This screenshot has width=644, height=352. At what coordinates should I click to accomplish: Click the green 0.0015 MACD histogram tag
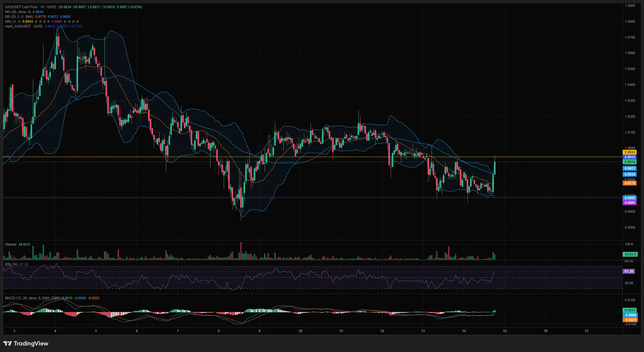(630, 310)
